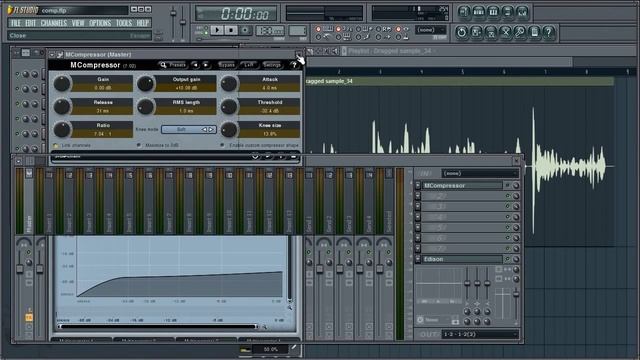Open empty effect slot 3 menu arrow

point(418,207)
